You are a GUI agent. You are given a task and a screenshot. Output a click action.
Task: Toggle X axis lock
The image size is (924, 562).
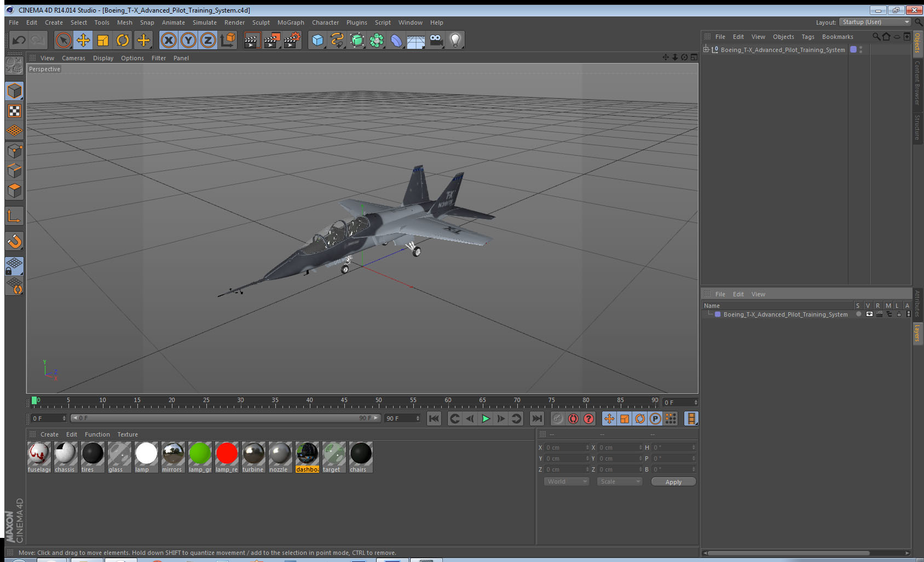pos(169,40)
